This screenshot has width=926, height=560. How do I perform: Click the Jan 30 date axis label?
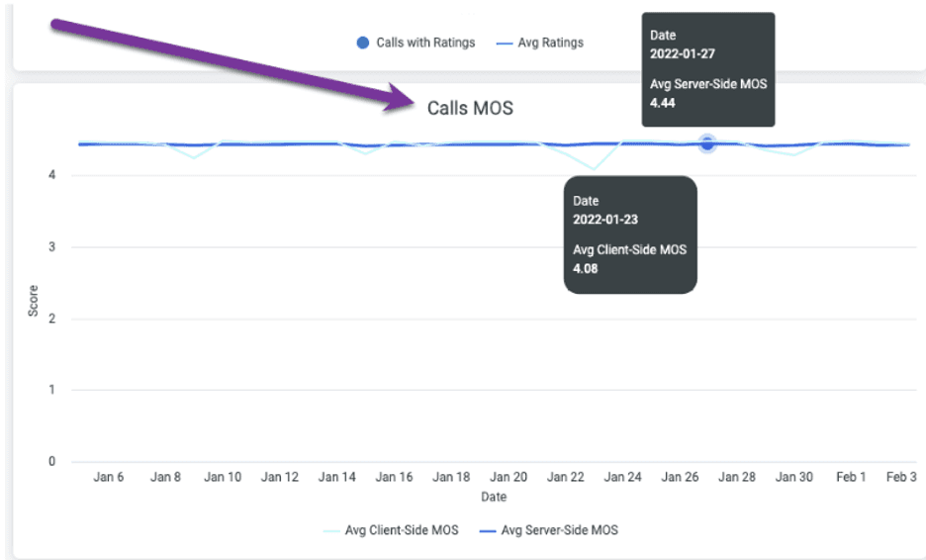793,477
